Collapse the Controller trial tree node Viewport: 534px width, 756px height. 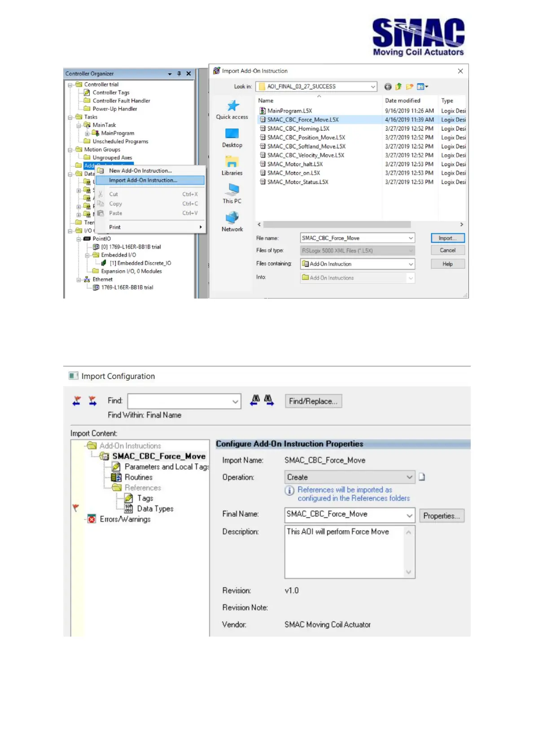[70, 85]
